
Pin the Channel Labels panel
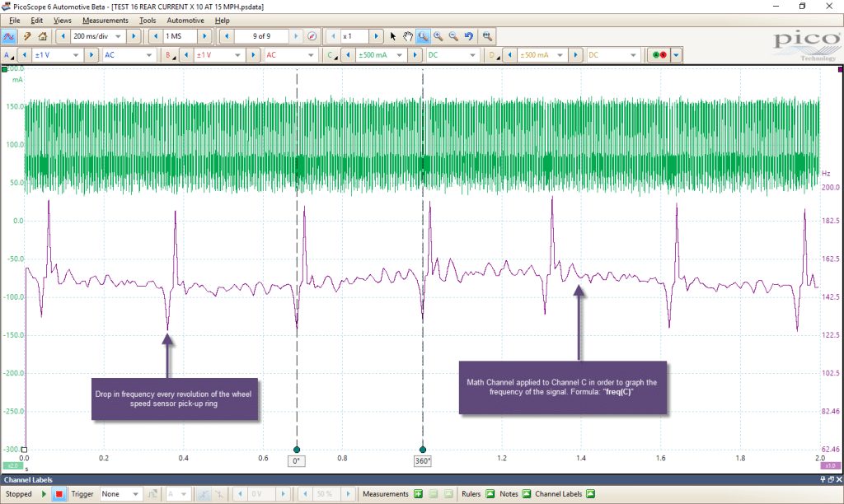[823, 479]
